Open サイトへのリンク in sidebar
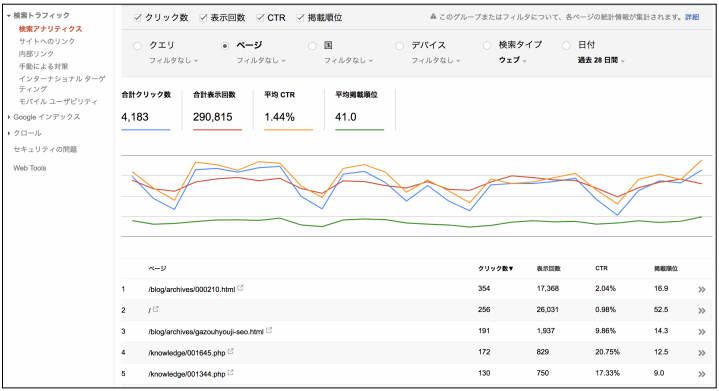The height and width of the screenshot is (391, 719). [x=47, y=41]
